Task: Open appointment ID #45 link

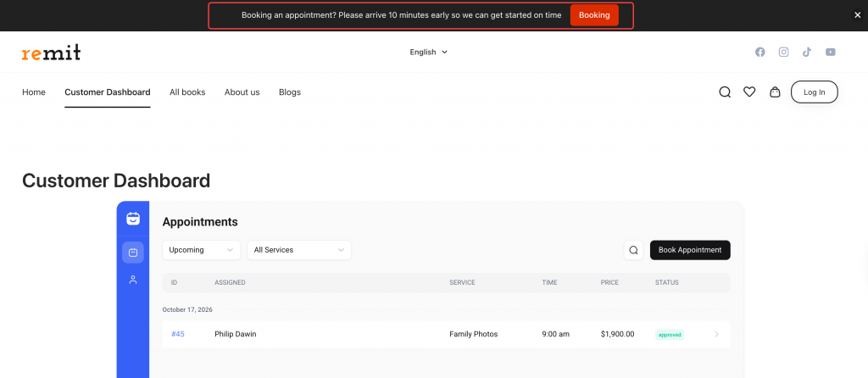Action: 178,334
